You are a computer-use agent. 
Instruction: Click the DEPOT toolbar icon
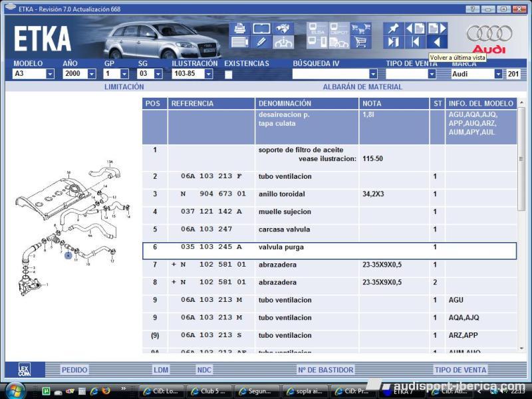[x=338, y=29]
